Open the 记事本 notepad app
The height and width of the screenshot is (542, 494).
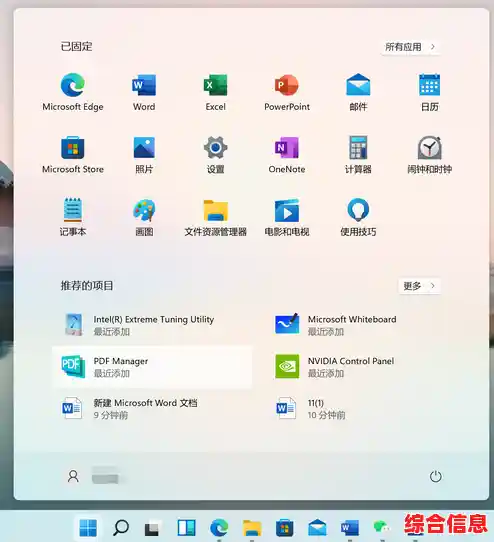(x=73, y=217)
